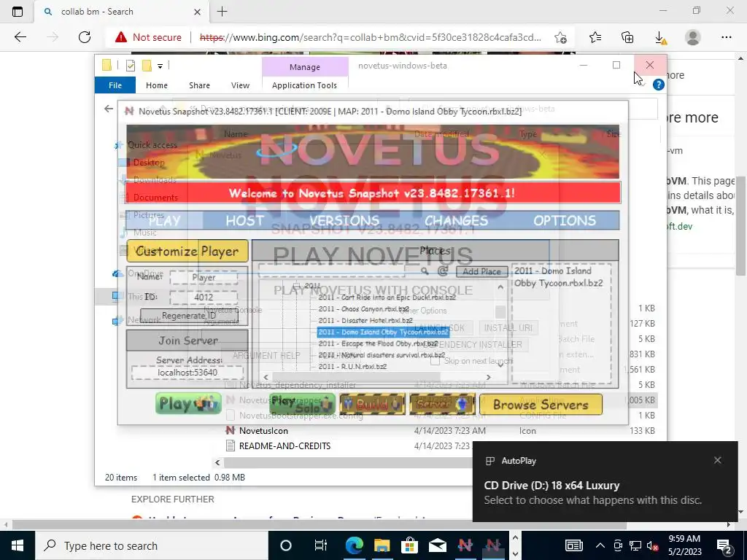The image size is (747, 560).
Task: Edit the Server Address field
Action: [187, 373]
